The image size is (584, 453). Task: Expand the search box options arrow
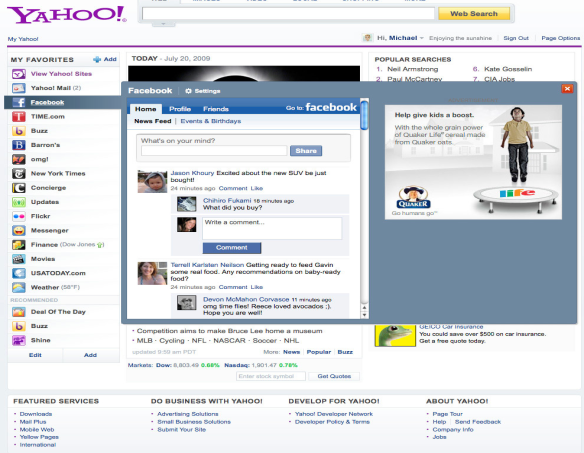click(163, 24)
